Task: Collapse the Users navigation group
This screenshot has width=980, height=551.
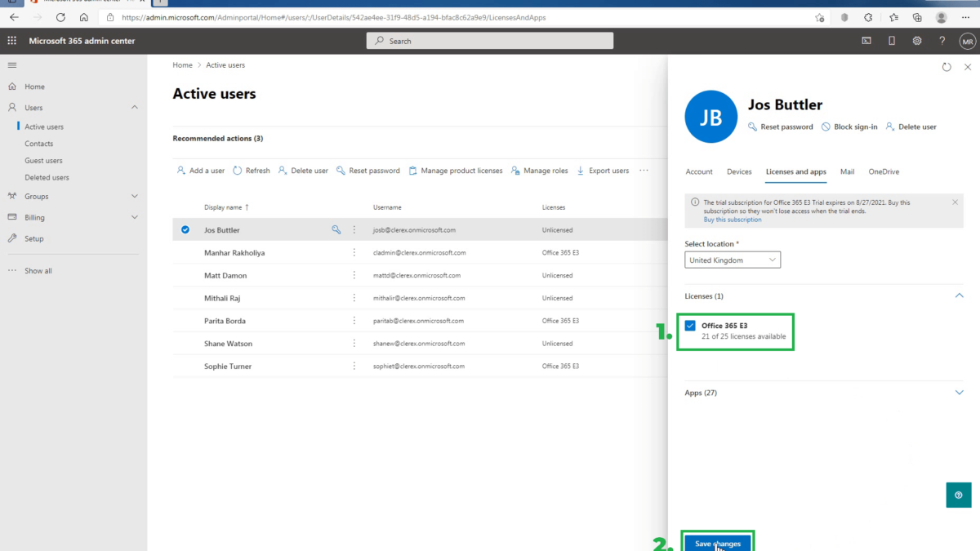Action: [135, 108]
